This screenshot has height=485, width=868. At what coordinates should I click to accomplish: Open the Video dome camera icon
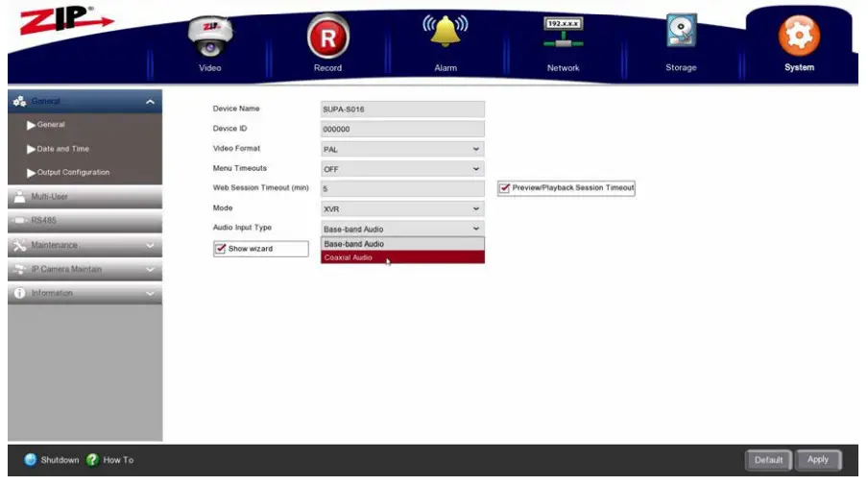pos(210,36)
